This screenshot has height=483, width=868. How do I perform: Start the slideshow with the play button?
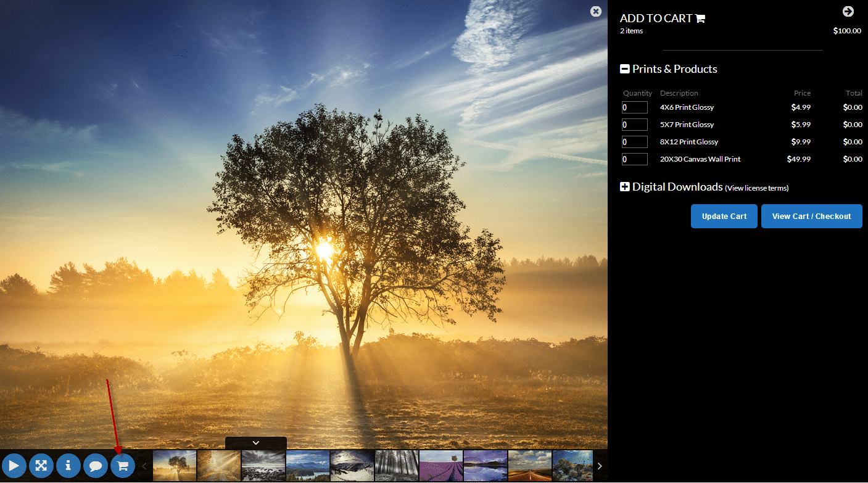[14, 466]
